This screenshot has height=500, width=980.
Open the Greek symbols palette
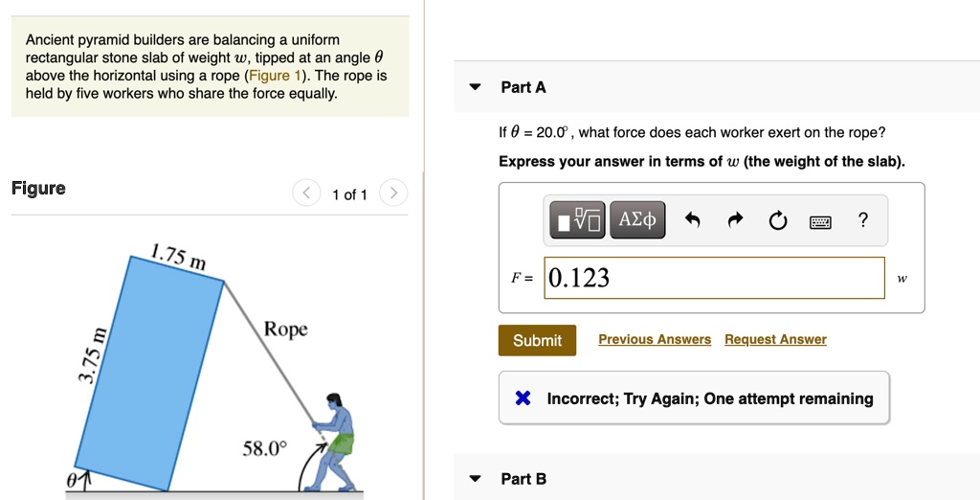637,221
